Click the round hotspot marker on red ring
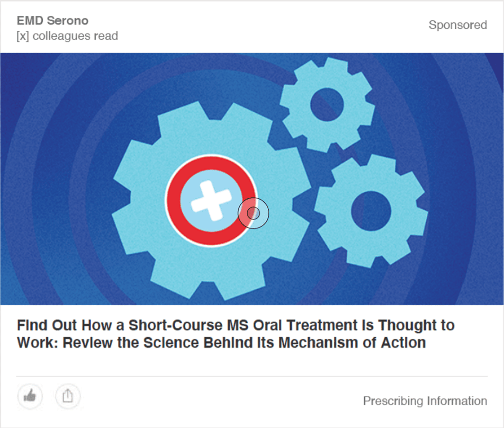 click(253, 213)
